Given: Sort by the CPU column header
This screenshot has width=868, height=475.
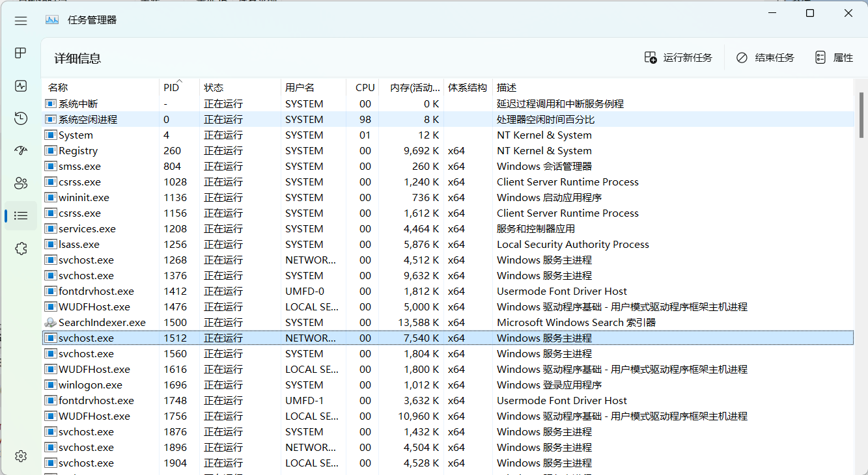Looking at the screenshot, I should (x=363, y=87).
